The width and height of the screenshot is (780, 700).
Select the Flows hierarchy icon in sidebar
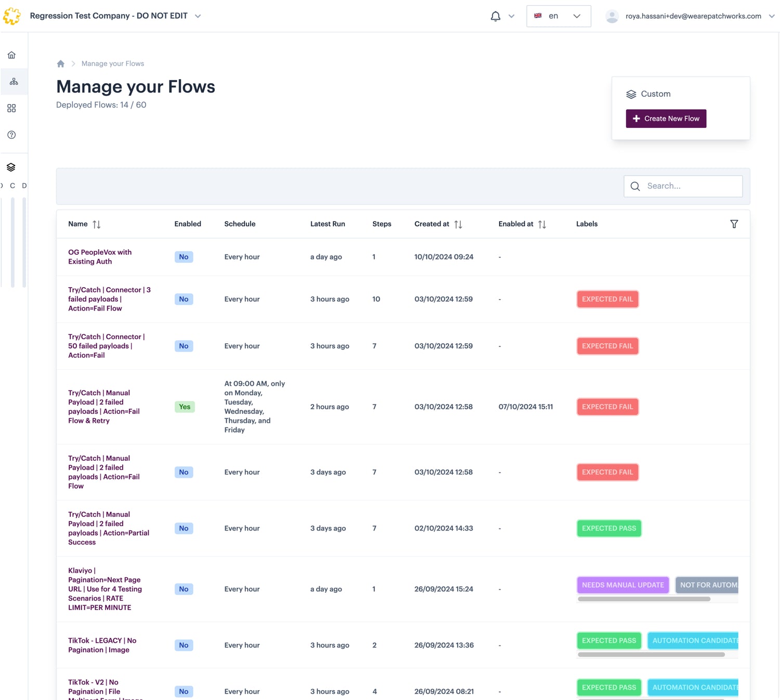(14, 81)
